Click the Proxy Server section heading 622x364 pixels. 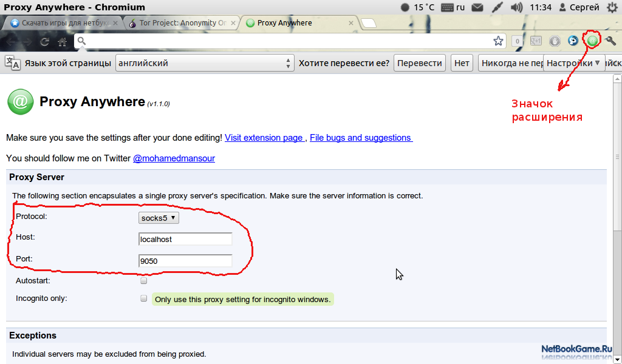[x=37, y=177]
